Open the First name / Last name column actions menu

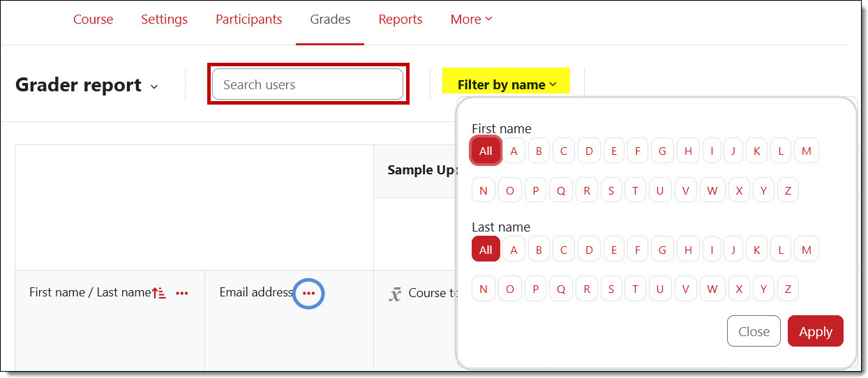[x=182, y=294]
